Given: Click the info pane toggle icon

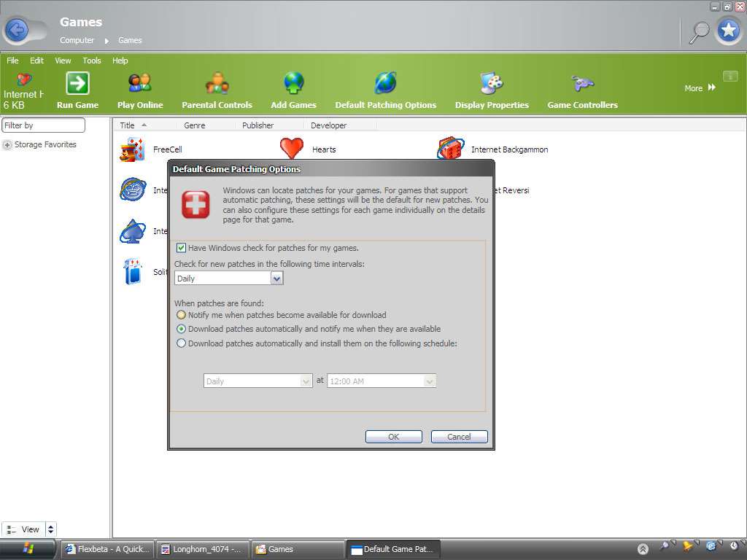Looking at the screenshot, I should click(x=729, y=76).
